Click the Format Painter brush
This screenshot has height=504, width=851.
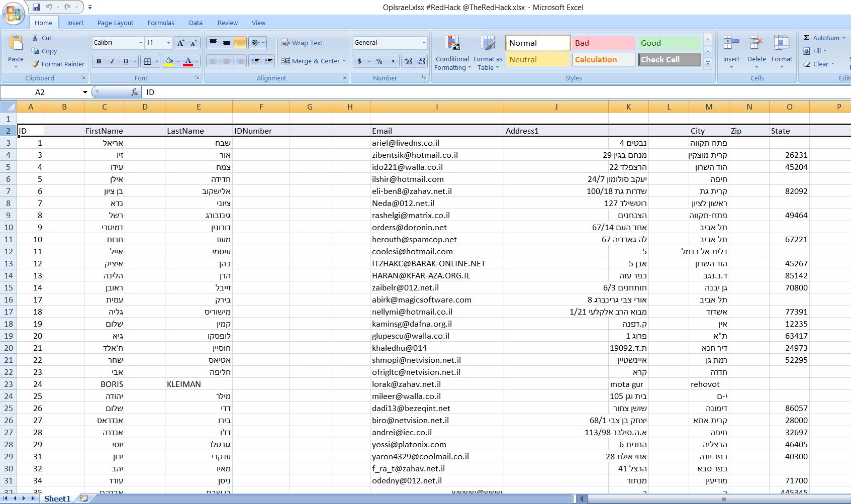click(x=35, y=64)
